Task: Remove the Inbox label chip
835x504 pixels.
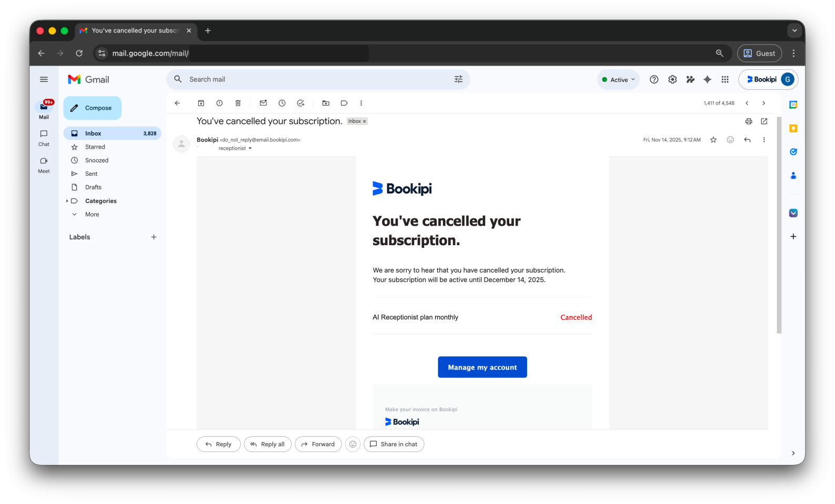Action: click(x=365, y=121)
